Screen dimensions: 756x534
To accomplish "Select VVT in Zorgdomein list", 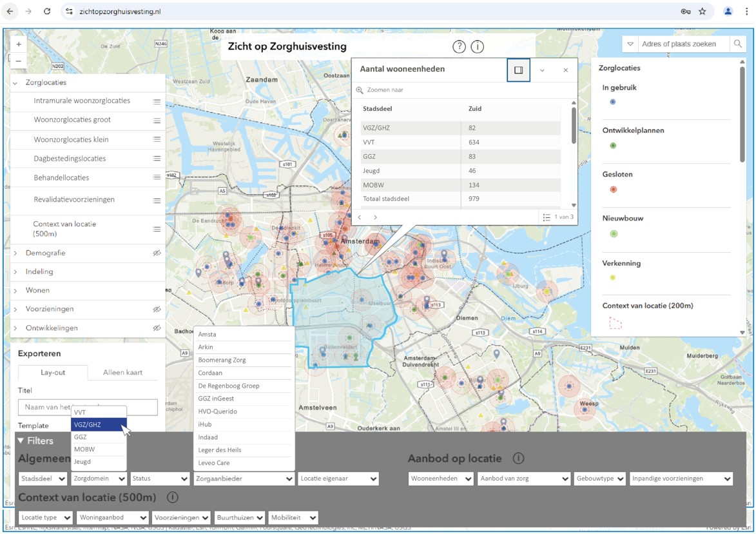I will point(99,413).
